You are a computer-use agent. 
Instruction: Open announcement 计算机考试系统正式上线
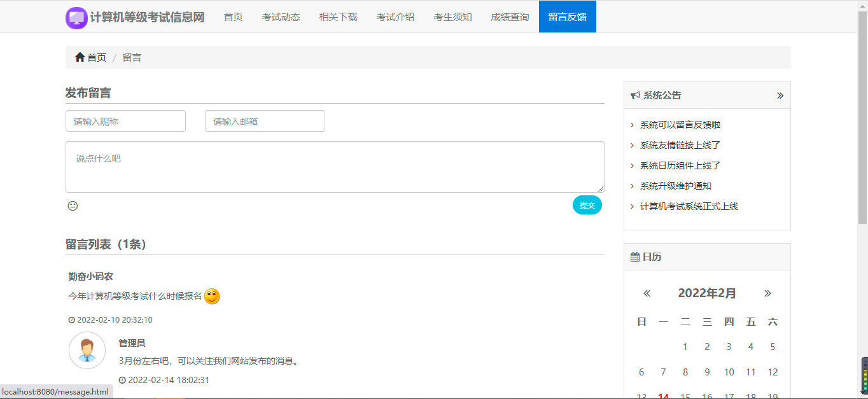(x=689, y=206)
